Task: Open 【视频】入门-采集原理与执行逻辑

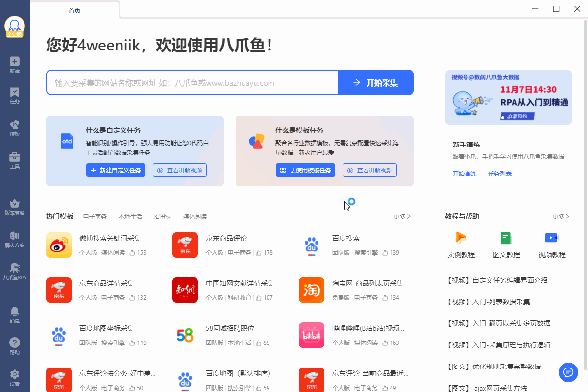Action: (x=498, y=345)
